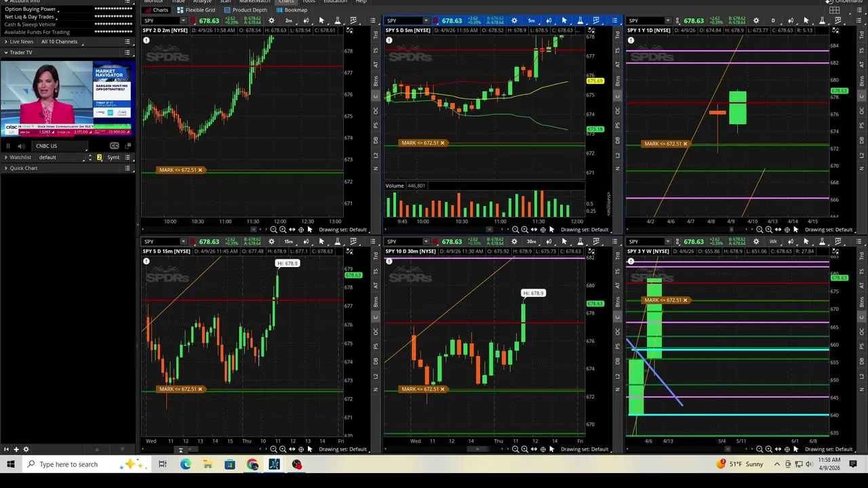
Task: Remove MARK 672.51 alert on 2m chart
Action: [200, 170]
